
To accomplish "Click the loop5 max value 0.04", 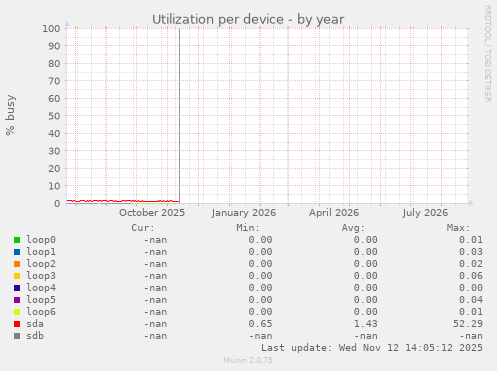I will (471, 300).
